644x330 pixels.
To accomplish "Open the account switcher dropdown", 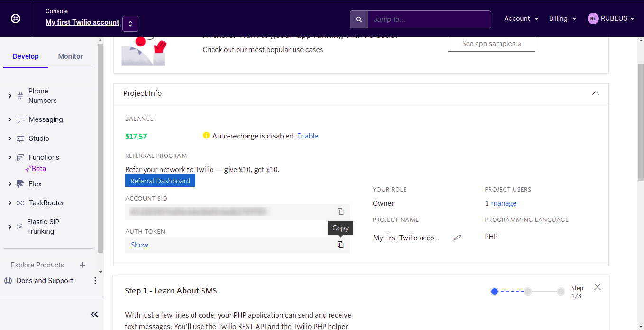I will (130, 24).
